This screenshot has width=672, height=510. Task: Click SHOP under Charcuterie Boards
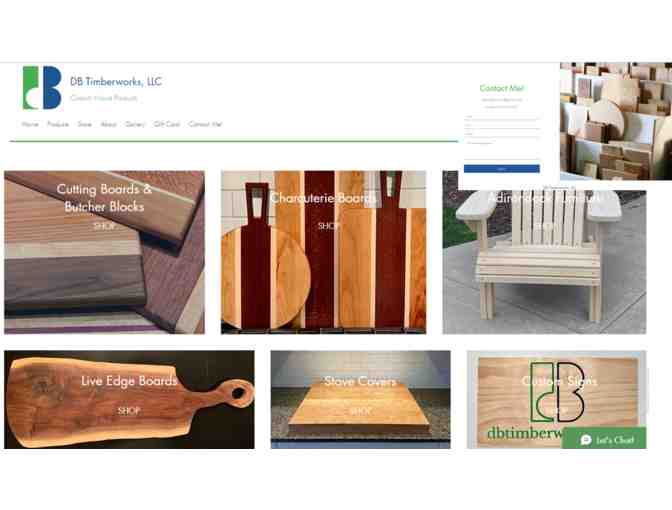click(x=329, y=225)
